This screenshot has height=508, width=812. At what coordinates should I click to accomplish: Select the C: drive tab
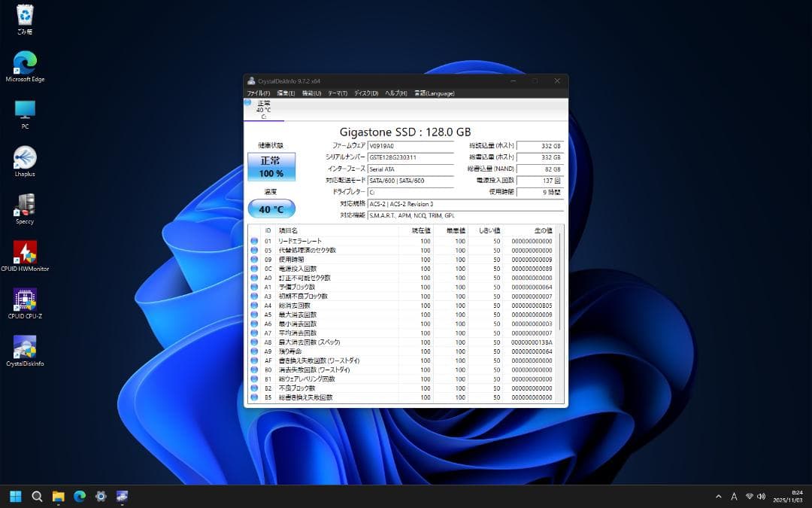(263, 108)
